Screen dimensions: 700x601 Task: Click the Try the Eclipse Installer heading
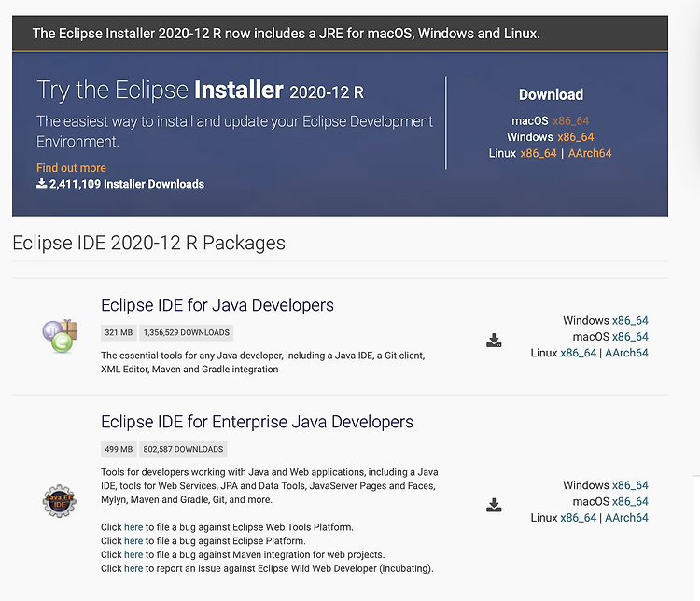point(200,90)
